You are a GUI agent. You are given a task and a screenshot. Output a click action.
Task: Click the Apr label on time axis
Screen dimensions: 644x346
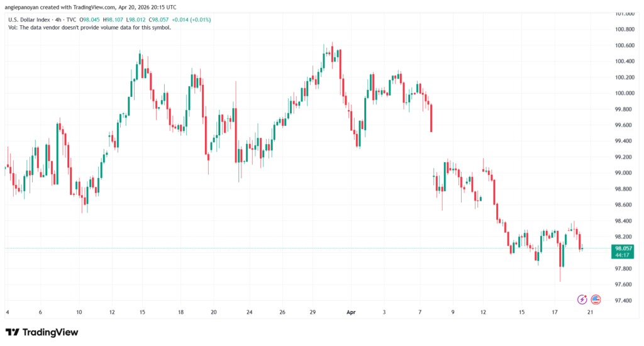point(350,312)
